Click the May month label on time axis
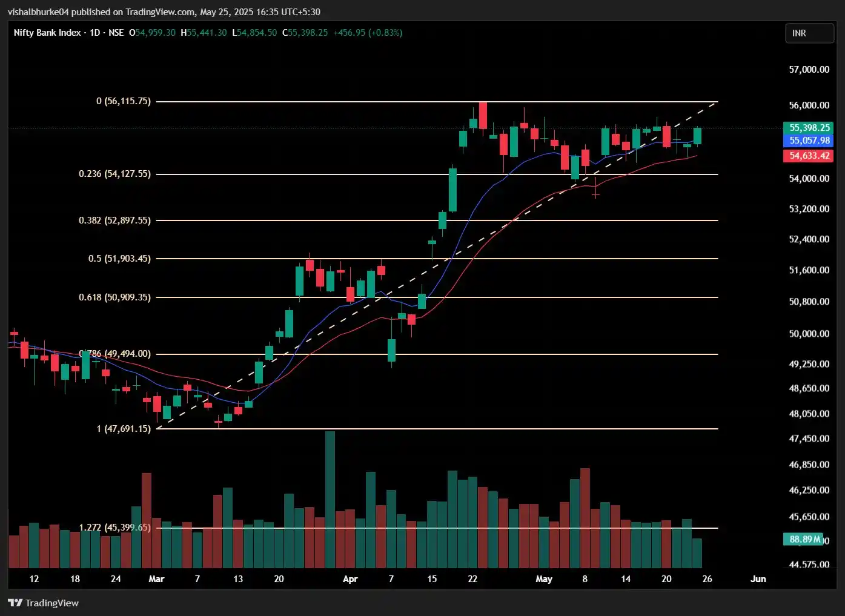Image resolution: width=845 pixels, height=616 pixels. point(544,579)
